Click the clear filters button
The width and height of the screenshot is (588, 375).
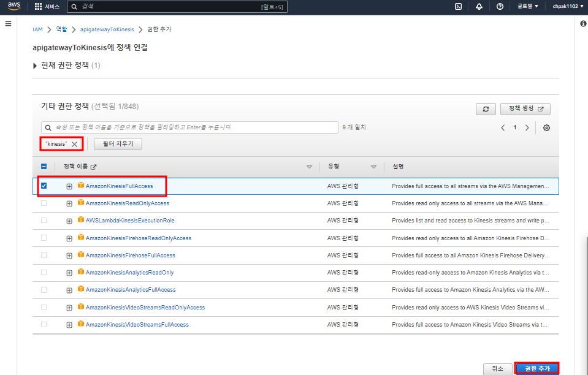pyautogui.click(x=118, y=144)
